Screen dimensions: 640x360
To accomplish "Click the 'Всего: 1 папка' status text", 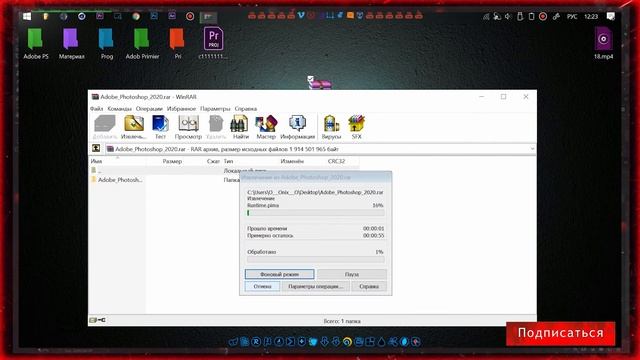I will pyautogui.click(x=342, y=321).
